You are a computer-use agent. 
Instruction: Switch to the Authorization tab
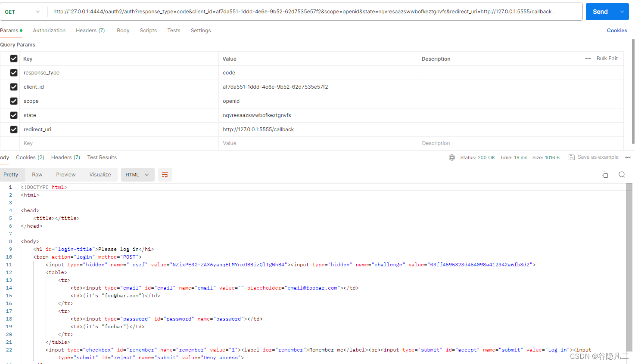(49, 31)
